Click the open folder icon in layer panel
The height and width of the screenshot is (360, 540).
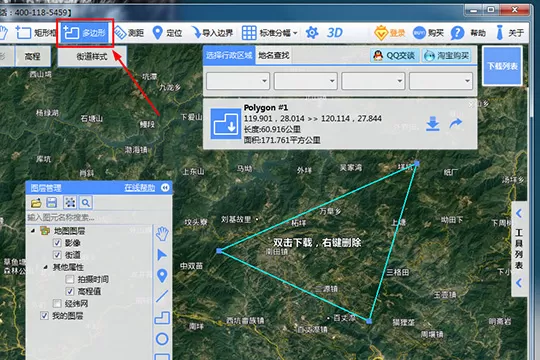coord(36,203)
